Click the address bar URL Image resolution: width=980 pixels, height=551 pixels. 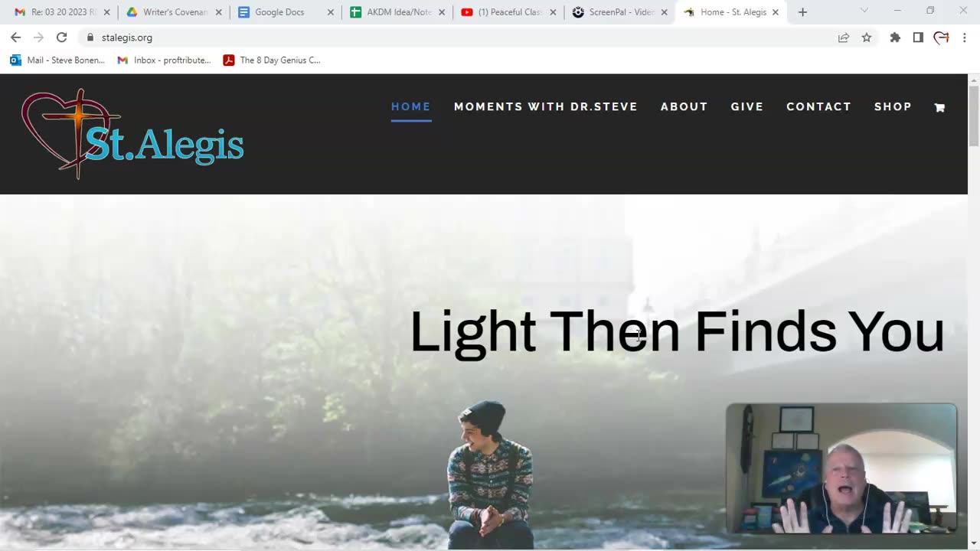[x=127, y=37]
